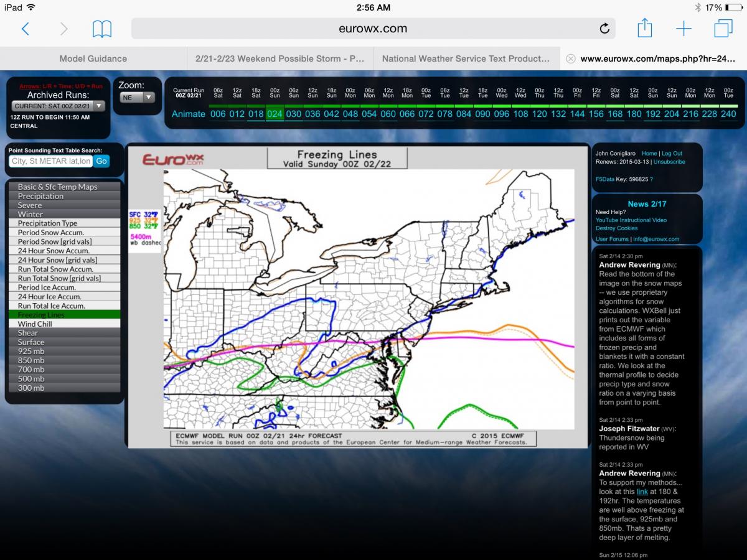This screenshot has width=747, height=560.
Task: Add a new Safari tab
Action: [684, 29]
